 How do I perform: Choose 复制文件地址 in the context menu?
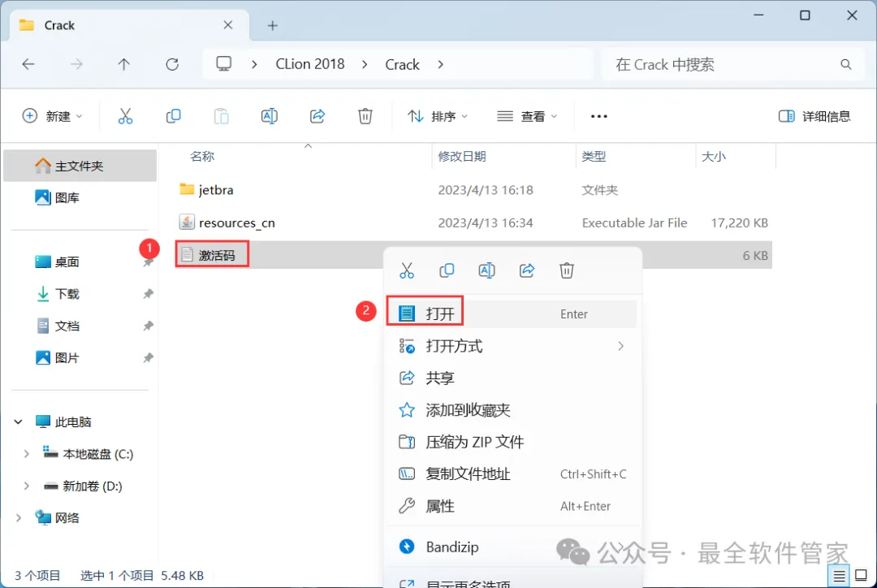pyautogui.click(x=512, y=474)
